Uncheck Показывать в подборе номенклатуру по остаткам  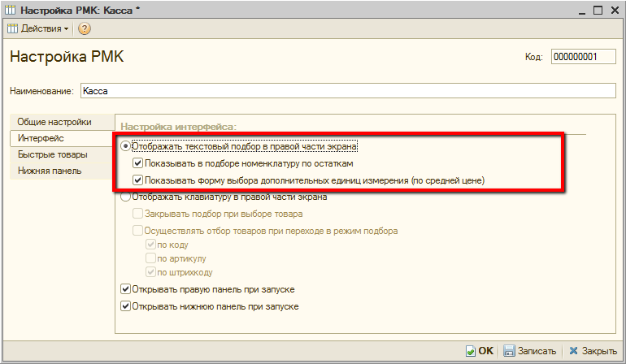pos(138,163)
